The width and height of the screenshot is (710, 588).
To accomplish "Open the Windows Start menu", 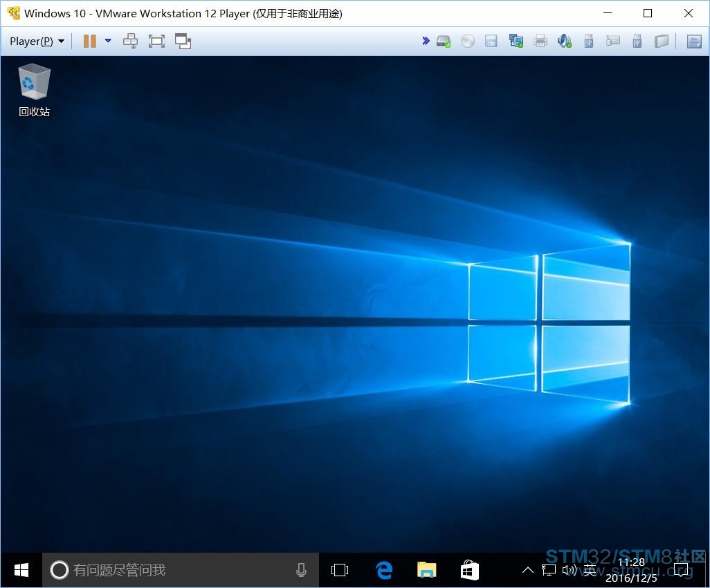I will [21, 570].
